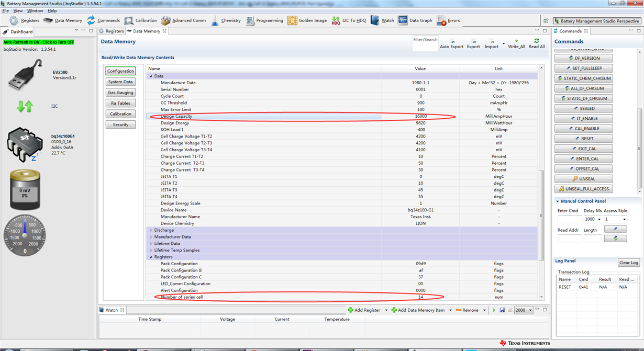Open the Commands toolbar item
The image size is (644, 351).
[103, 20]
